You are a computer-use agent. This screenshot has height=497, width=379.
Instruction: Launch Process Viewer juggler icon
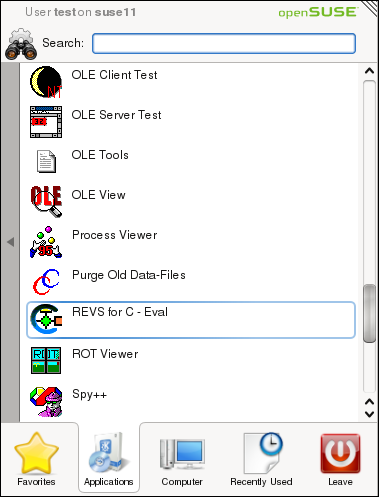point(46,242)
